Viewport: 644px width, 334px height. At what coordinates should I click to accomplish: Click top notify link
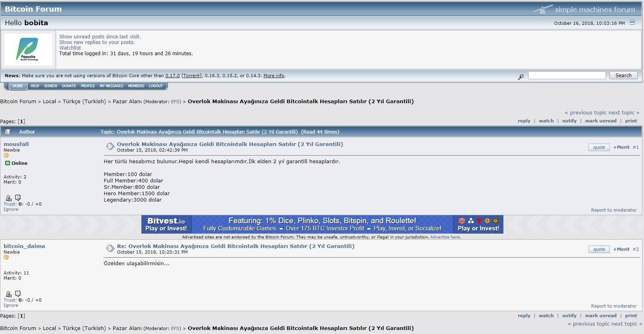pos(569,121)
